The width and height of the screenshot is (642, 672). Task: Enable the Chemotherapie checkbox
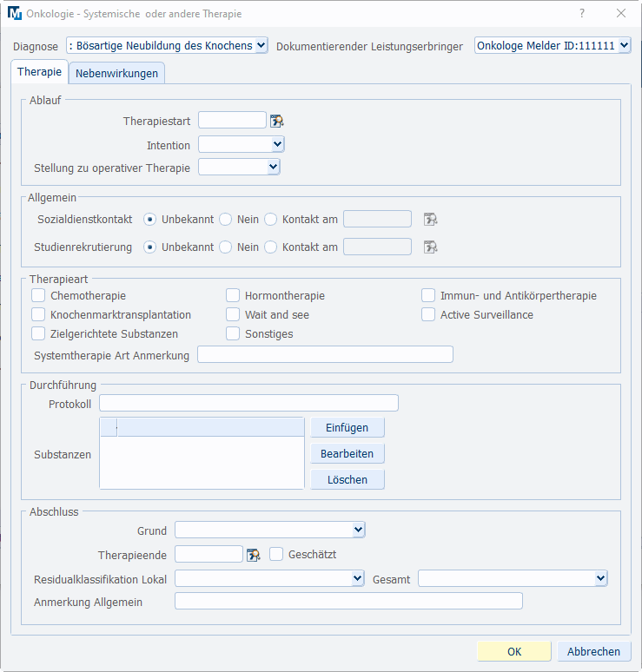pos(38,296)
